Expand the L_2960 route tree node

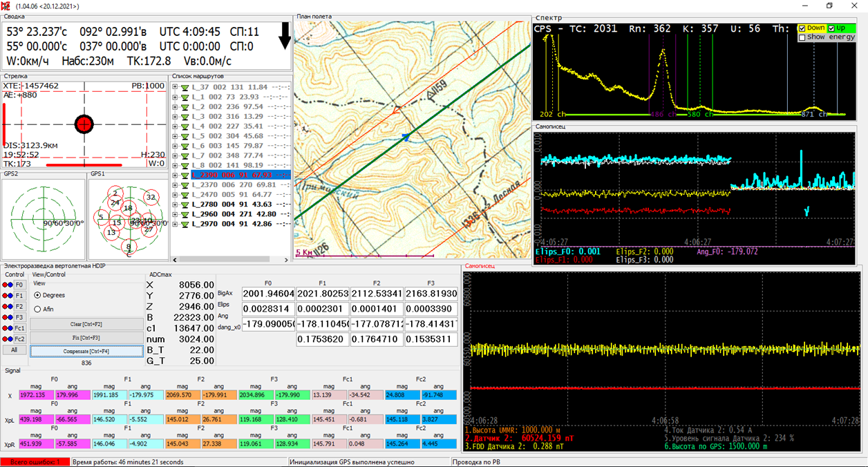pos(176,214)
